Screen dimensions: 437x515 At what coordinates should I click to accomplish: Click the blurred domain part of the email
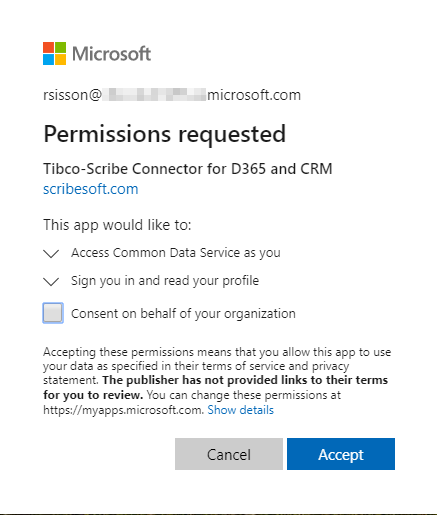154,95
